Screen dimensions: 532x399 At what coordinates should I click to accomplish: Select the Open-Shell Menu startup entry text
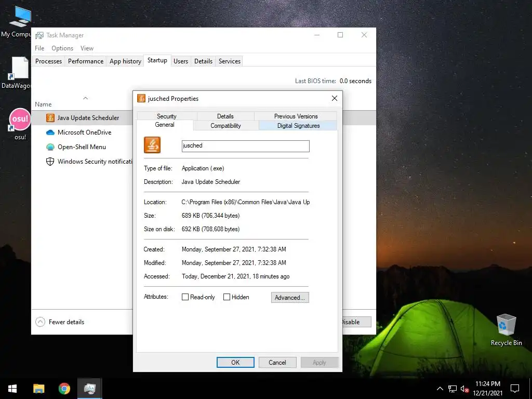coord(82,147)
